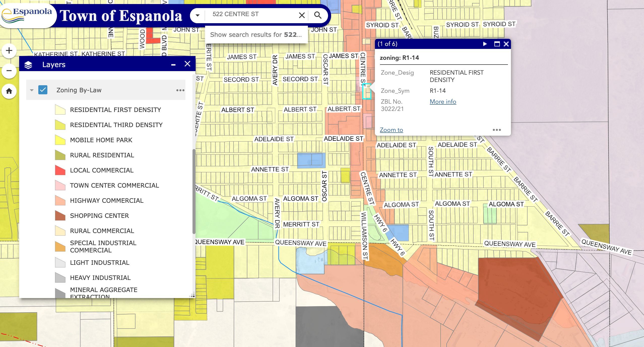644x347 pixels.
Task: Click the Layers stack icon
Action: (28, 65)
